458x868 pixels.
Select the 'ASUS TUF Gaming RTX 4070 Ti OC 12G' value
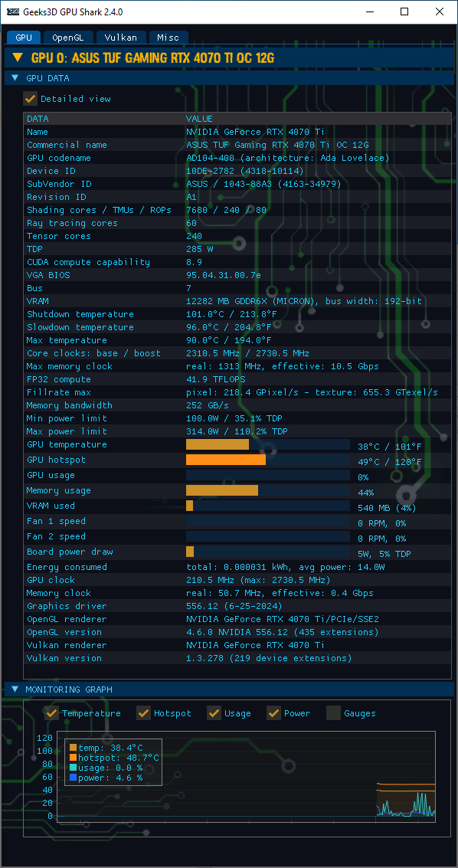click(x=278, y=145)
